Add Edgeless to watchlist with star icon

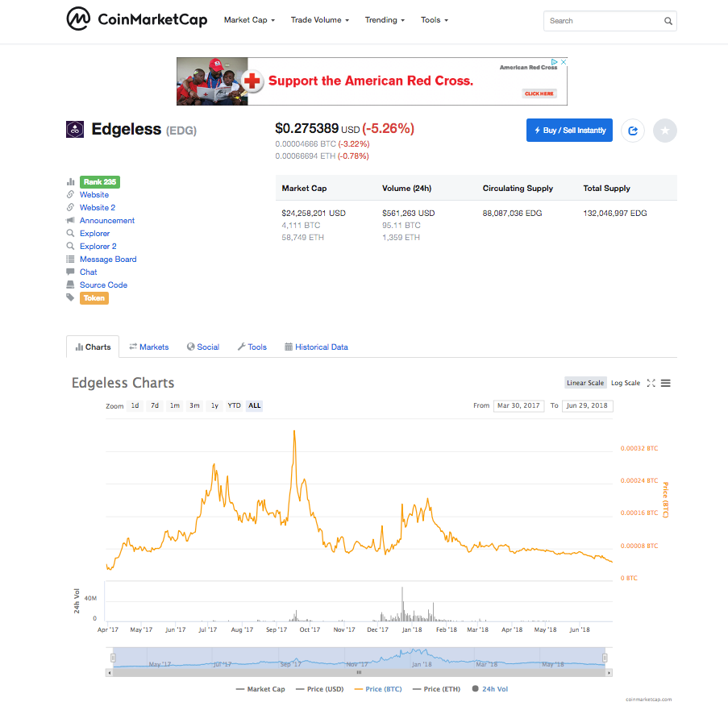coord(665,131)
